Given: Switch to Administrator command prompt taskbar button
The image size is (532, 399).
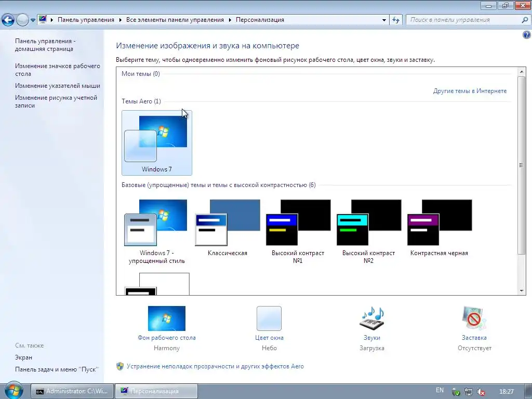Looking at the screenshot, I should click(72, 391).
